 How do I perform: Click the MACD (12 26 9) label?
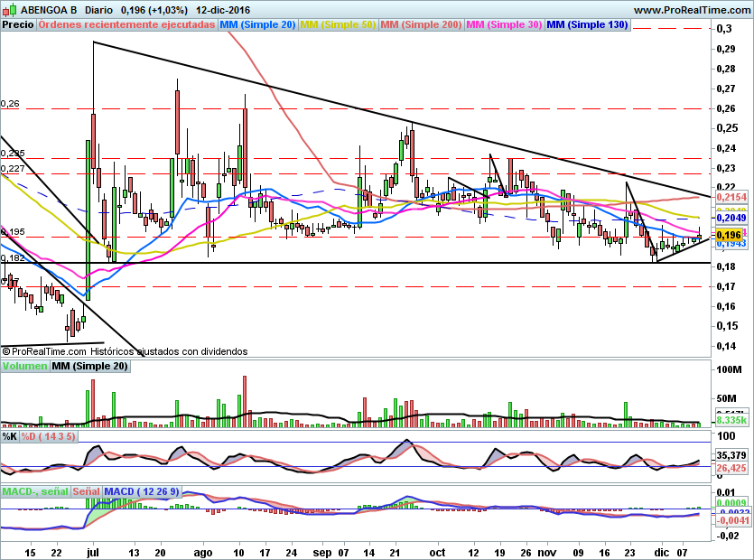coord(142,491)
